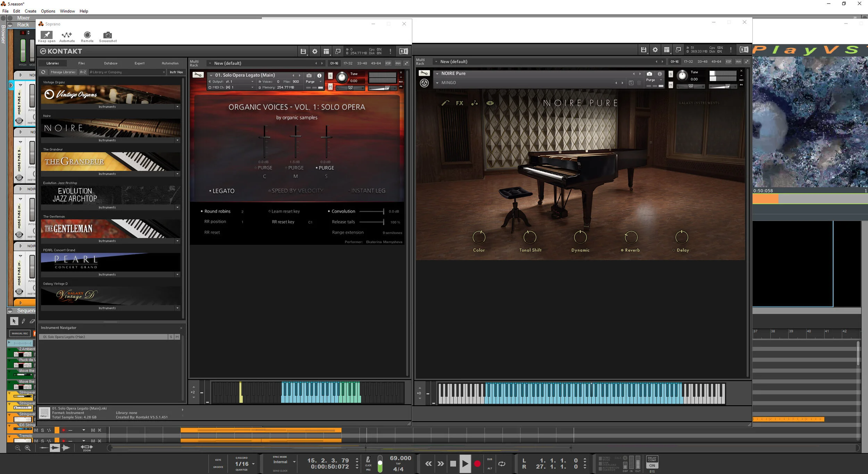
Task: Open the Create menu
Action: pyautogui.click(x=30, y=11)
